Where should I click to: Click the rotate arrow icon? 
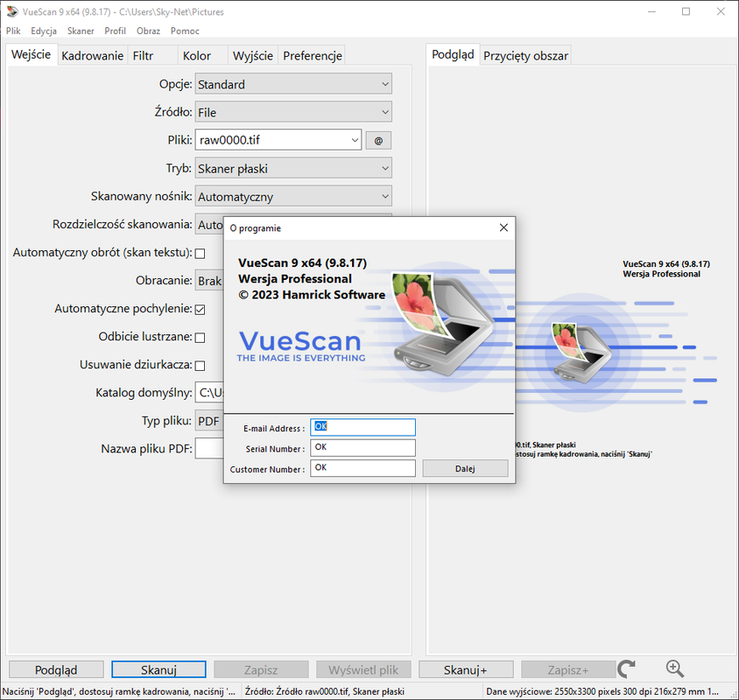coord(627,668)
